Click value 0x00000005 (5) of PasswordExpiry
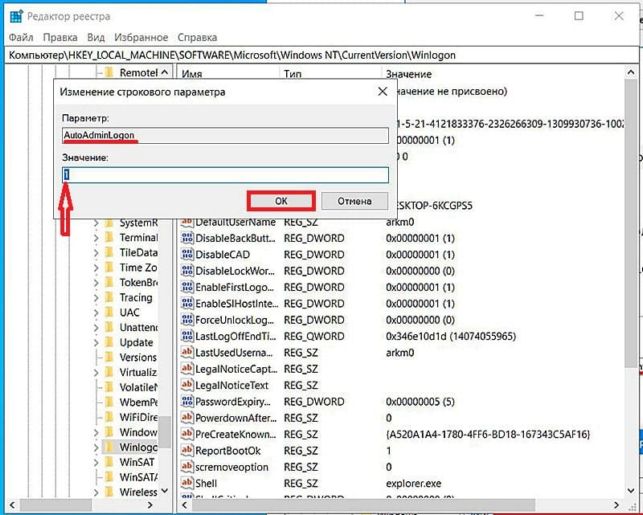 [x=420, y=401]
